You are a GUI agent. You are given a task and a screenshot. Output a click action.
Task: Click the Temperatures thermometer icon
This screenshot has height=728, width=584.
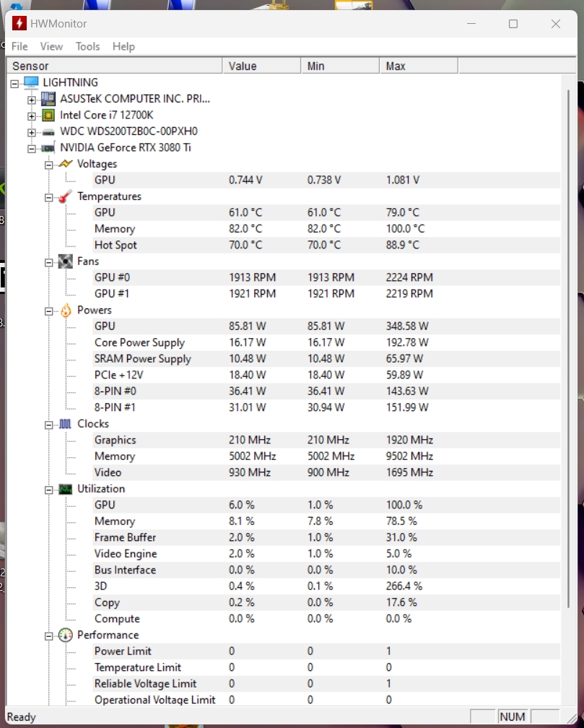coord(66,196)
